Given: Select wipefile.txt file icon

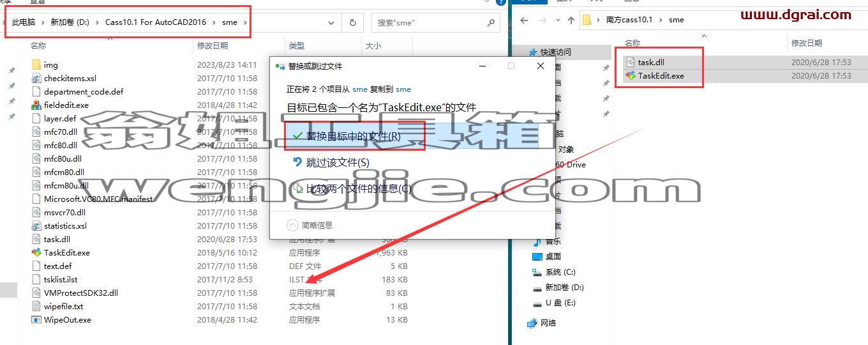Looking at the screenshot, I should [x=36, y=306].
